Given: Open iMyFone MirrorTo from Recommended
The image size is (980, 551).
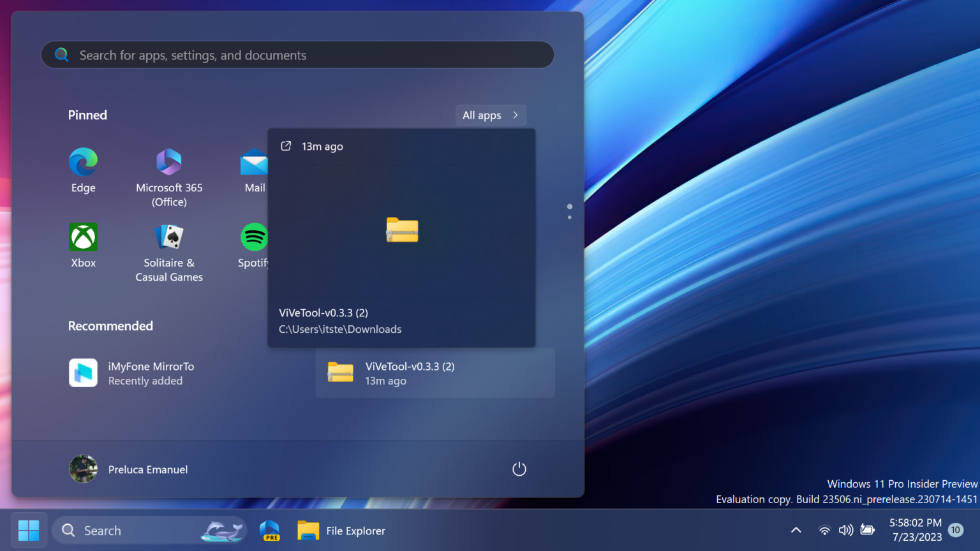Looking at the screenshot, I should pyautogui.click(x=151, y=373).
